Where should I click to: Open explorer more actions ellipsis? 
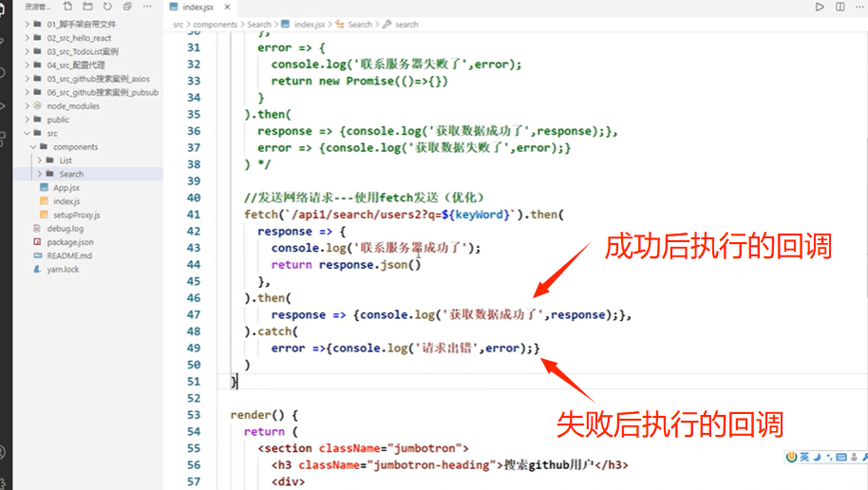(147, 6)
